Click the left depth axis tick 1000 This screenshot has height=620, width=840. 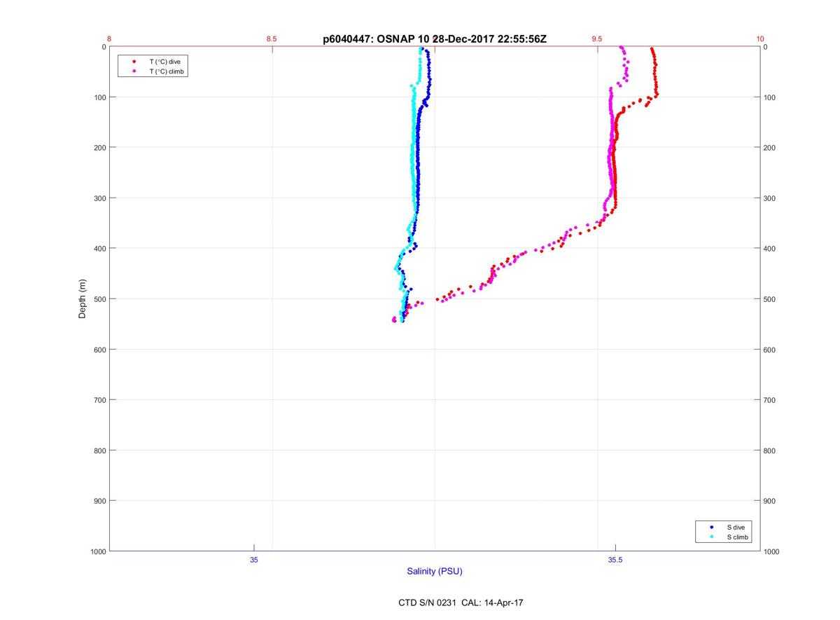click(98, 552)
